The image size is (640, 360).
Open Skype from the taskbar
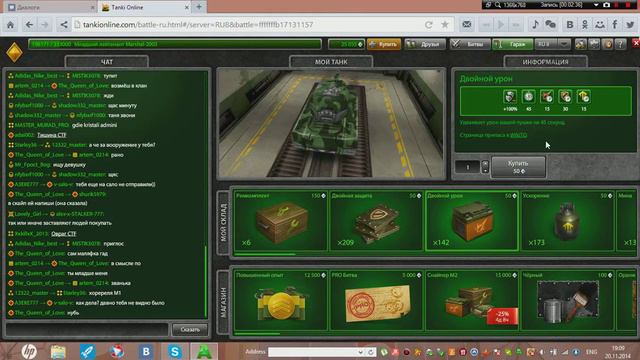click(175, 351)
